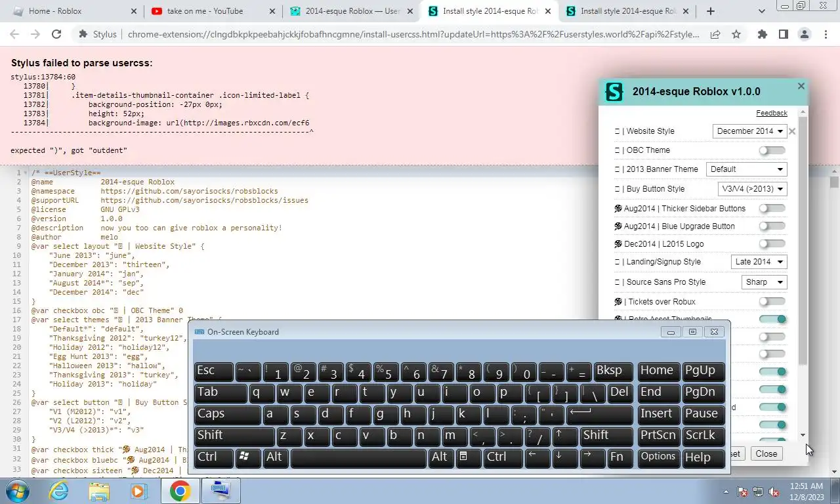Screen dimensions: 840x504
Task: Click the spacebar on On-Screen Keyboard
Action: [358, 457]
